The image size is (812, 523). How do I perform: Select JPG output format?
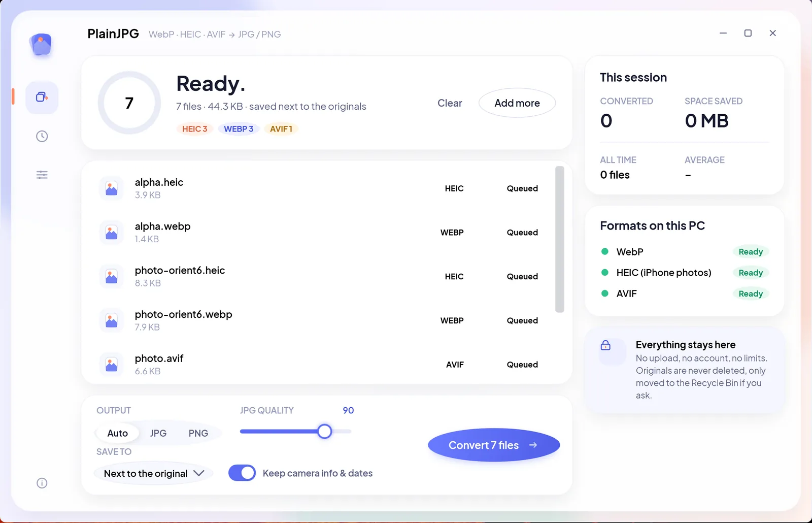(x=158, y=433)
